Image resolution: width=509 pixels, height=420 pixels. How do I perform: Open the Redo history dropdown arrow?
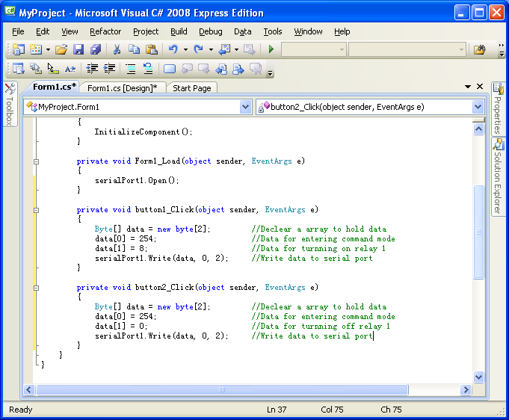click(x=211, y=49)
